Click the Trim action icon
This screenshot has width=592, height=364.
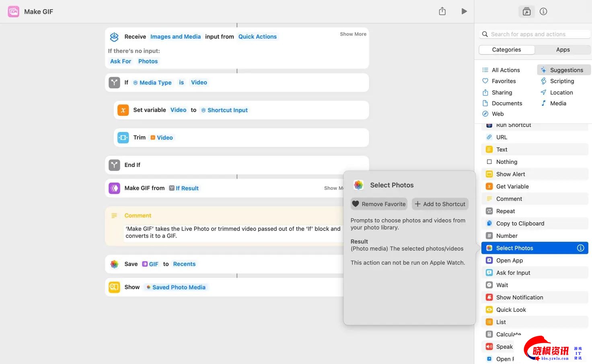123,138
